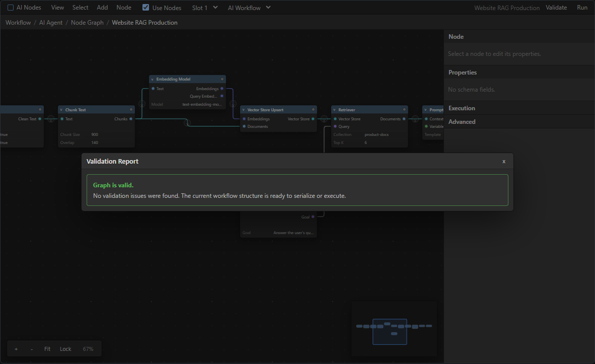Toggle the AI Nodes checkbox

point(11,8)
